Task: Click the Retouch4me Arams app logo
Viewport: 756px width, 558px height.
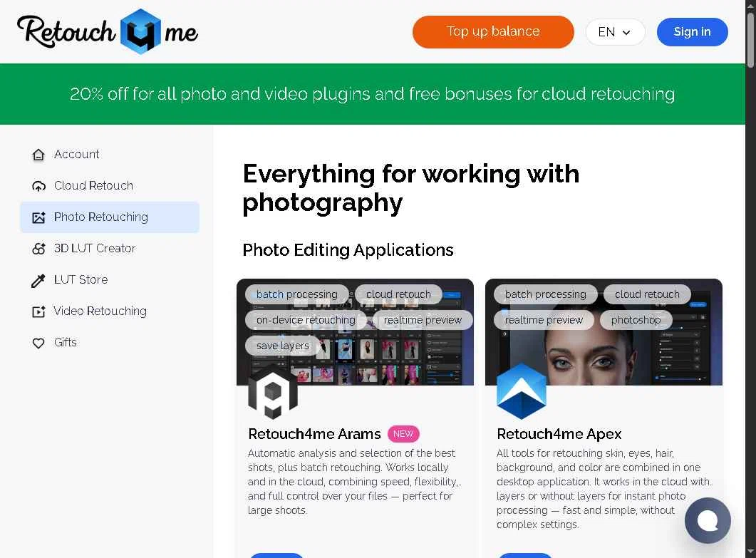Action: pyautogui.click(x=273, y=392)
